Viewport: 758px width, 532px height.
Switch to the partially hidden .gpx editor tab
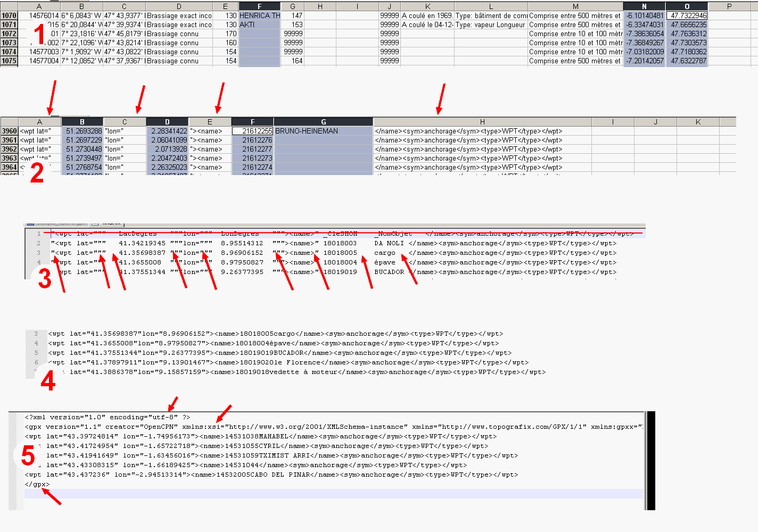click(56, 224)
